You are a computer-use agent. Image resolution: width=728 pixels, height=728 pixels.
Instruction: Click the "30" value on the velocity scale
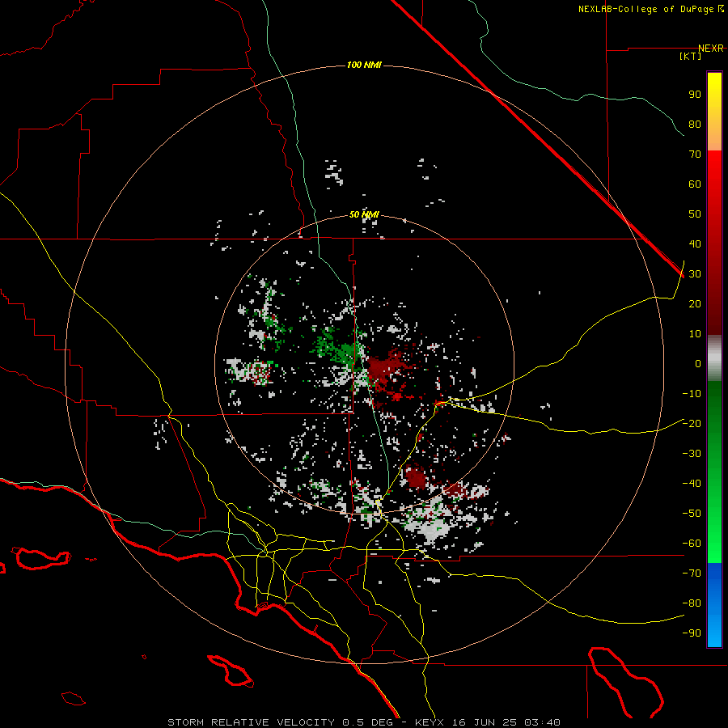pyautogui.click(x=695, y=274)
